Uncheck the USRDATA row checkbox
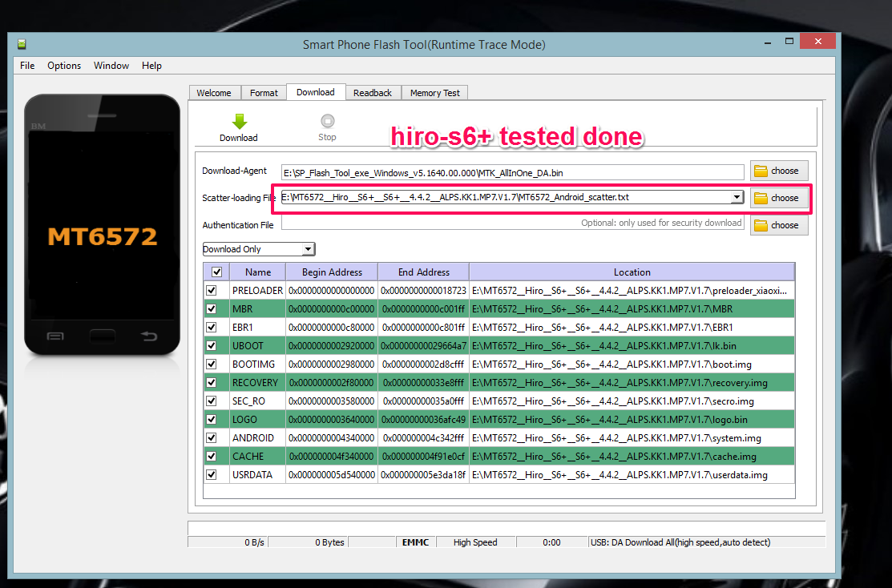 [x=212, y=474]
